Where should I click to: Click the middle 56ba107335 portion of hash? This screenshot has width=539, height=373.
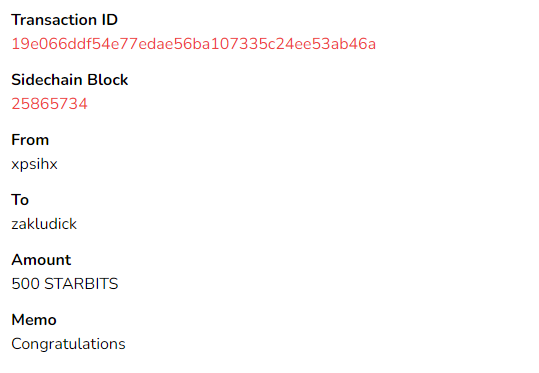(x=220, y=44)
